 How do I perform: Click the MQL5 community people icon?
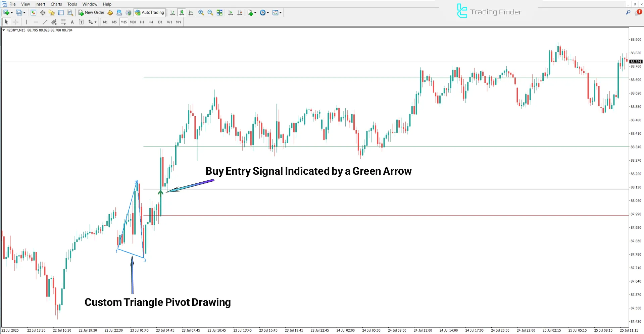(x=119, y=12)
